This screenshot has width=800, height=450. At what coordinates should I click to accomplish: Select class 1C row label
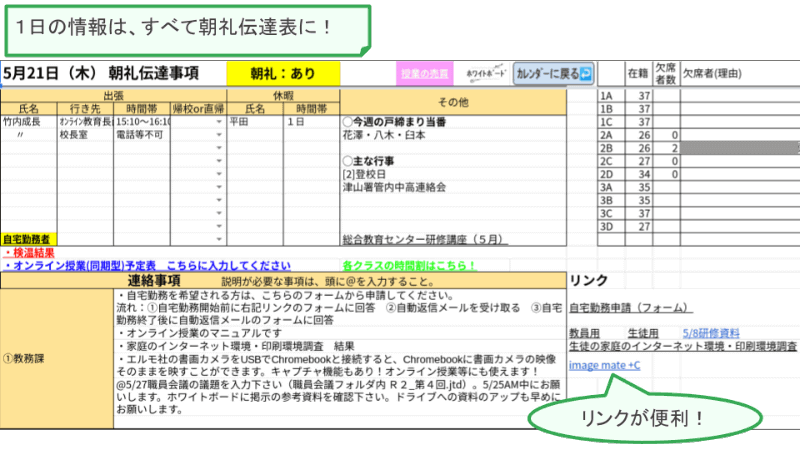point(611,122)
